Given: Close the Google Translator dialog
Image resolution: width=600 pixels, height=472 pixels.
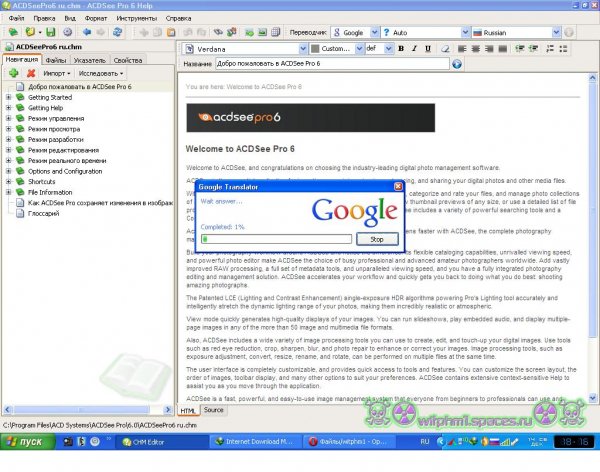Looking at the screenshot, I should (398, 186).
